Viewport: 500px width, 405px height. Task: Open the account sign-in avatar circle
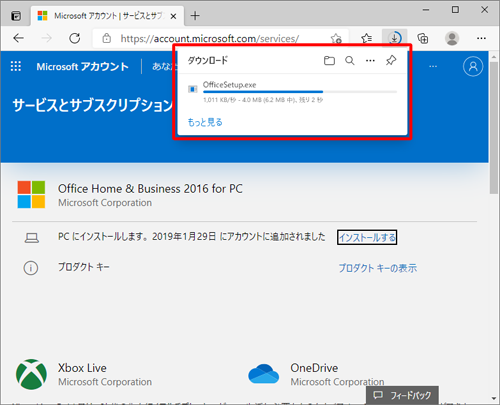(473, 66)
